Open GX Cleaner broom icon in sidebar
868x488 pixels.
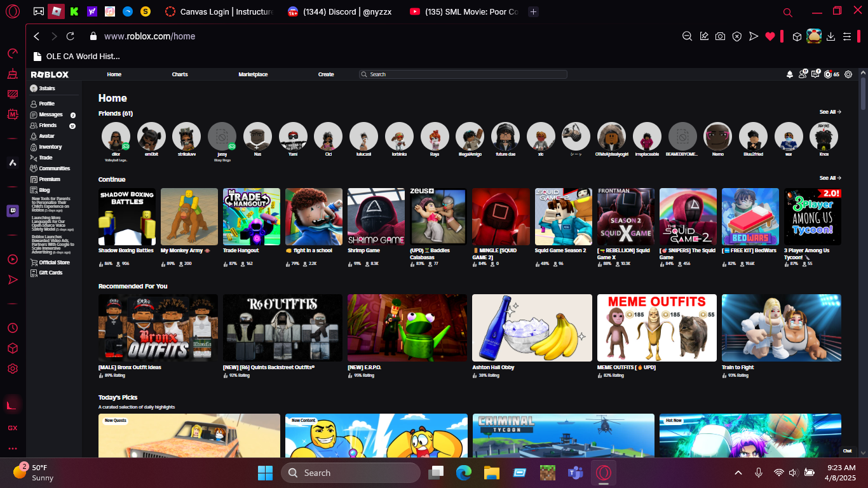click(13, 74)
